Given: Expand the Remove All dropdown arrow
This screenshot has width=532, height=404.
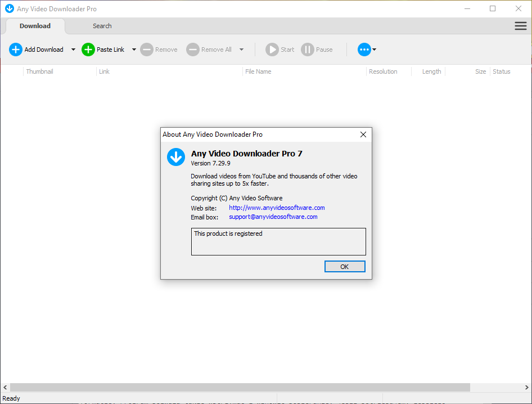Looking at the screenshot, I should 242,50.
